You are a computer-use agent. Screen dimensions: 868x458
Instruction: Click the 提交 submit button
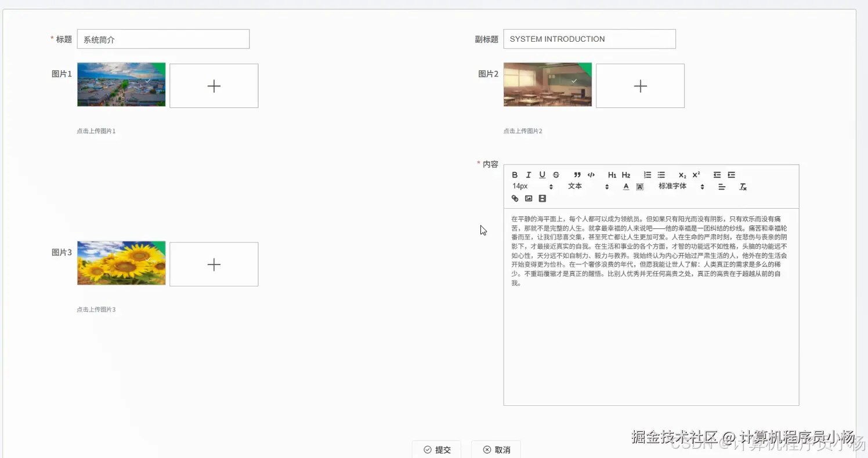[x=437, y=449]
